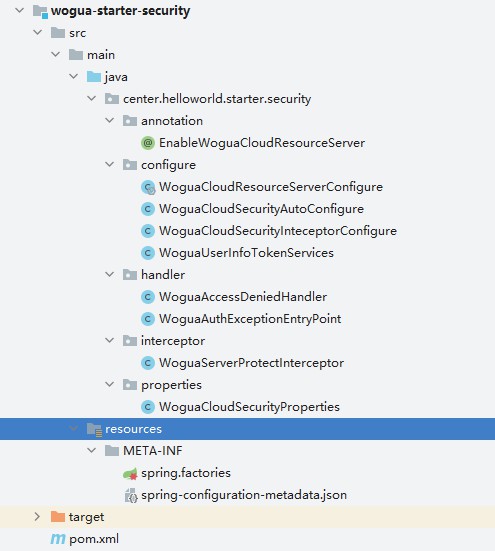Select WoguaAuthExceptionEntryPoint file

pos(250,319)
